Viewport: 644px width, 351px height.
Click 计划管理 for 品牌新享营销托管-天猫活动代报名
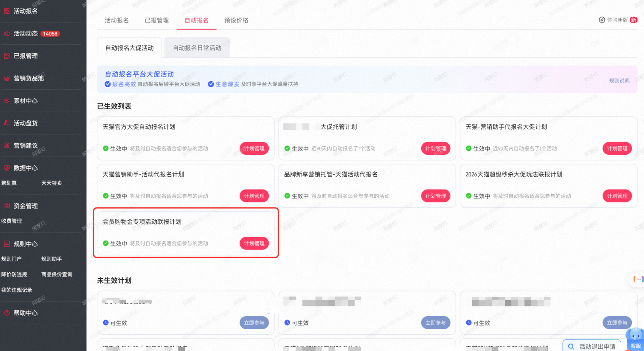point(436,196)
